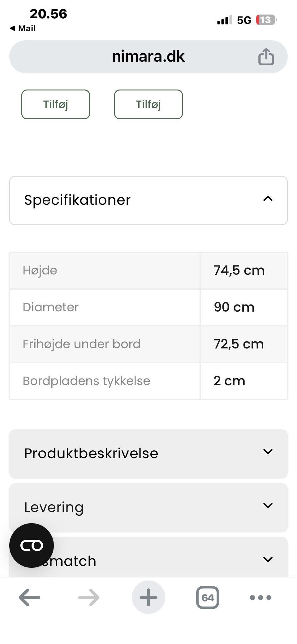The width and height of the screenshot is (297, 644).
Task: Open a new tab with plus icon
Action: 148,597
